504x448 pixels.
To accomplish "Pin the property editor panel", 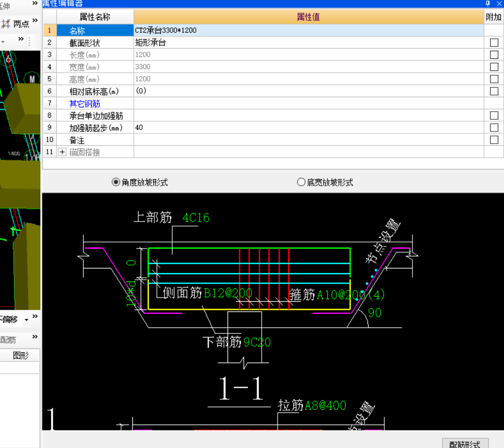I will click(488, 4).
